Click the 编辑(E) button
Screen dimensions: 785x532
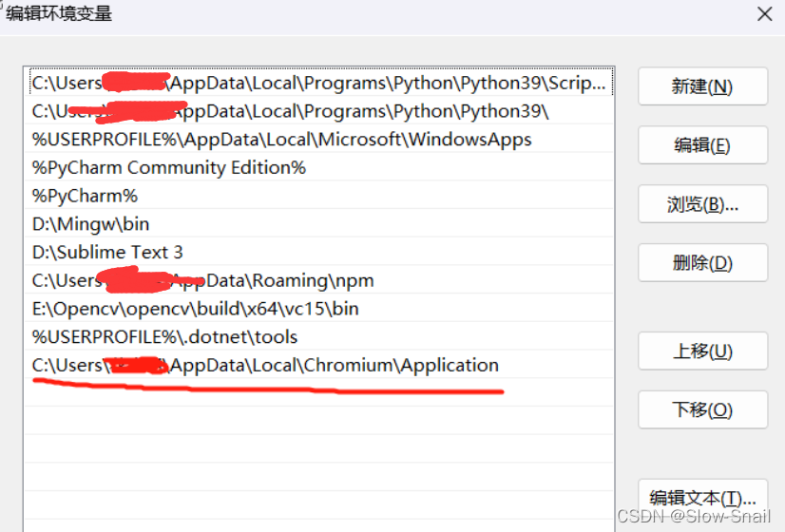(702, 145)
